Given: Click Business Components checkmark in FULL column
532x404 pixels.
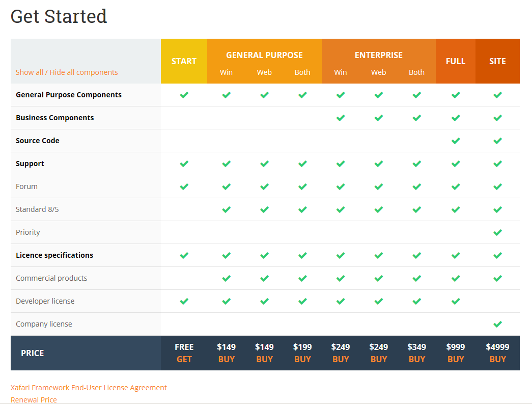Looking at the screenshot, I should [x=456, y=118].
